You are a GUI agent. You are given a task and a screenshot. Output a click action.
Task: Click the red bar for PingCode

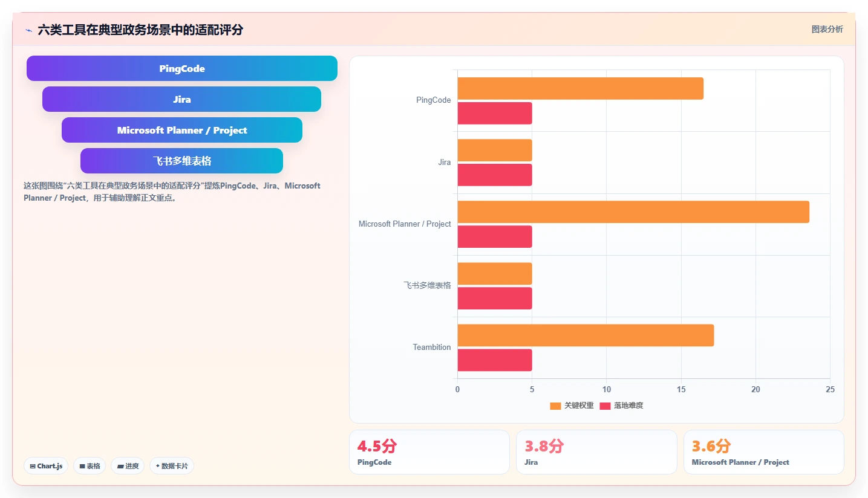pyautogui.click(x=495, y=113)
